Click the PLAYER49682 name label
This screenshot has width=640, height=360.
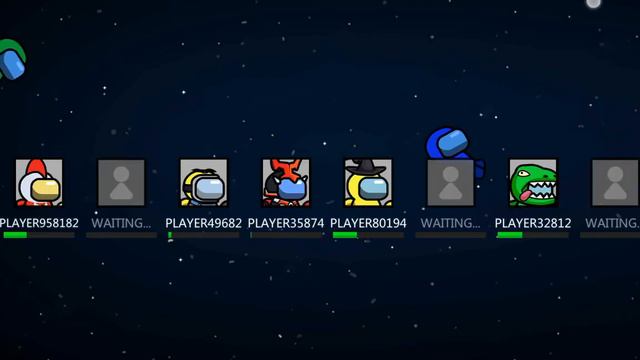204,223
